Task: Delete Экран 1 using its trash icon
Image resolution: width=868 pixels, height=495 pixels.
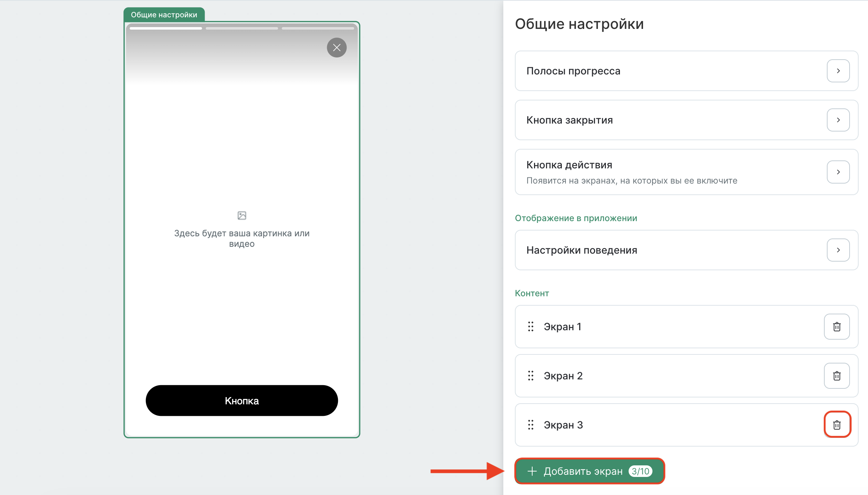Action: click(x=837, y=327)
